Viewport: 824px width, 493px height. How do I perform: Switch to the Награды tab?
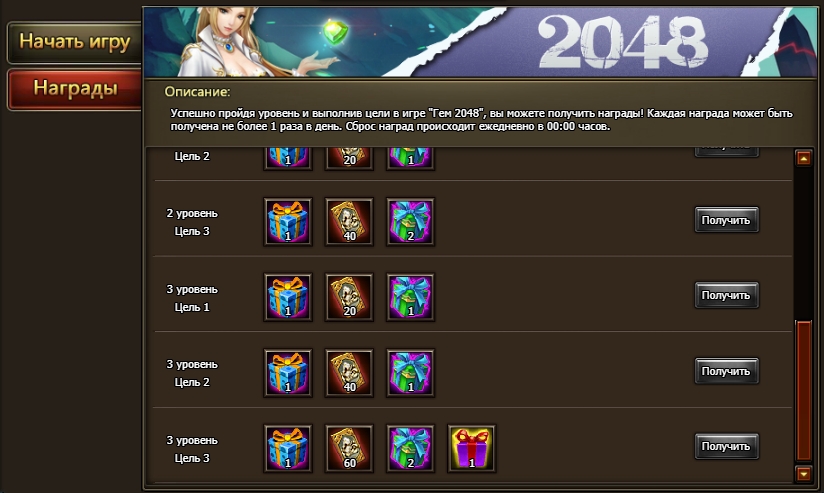pyautogui.click(x=75, y=89)
